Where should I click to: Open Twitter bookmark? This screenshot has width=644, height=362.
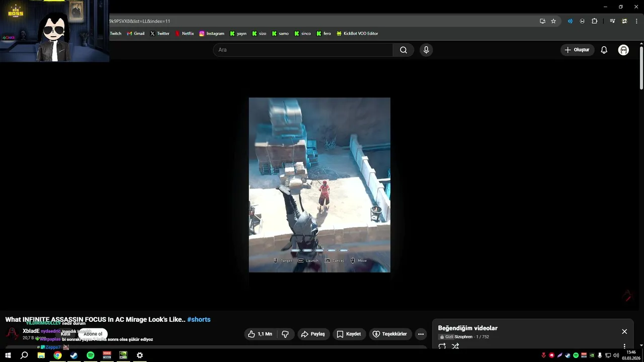(159, 34)
